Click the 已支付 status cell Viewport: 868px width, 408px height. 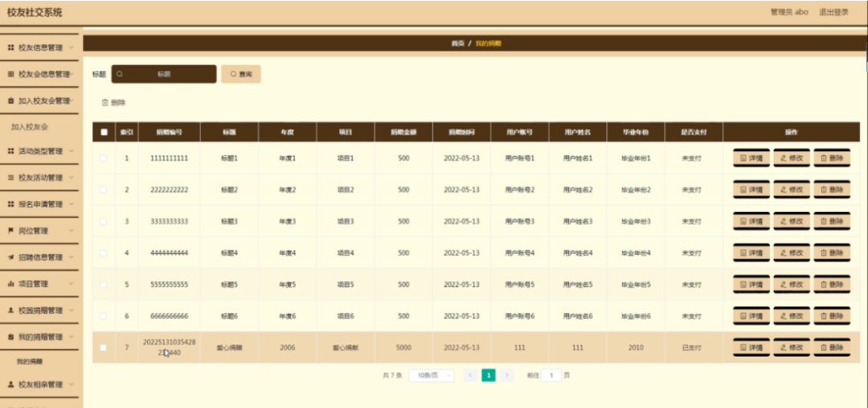point(692,348)
